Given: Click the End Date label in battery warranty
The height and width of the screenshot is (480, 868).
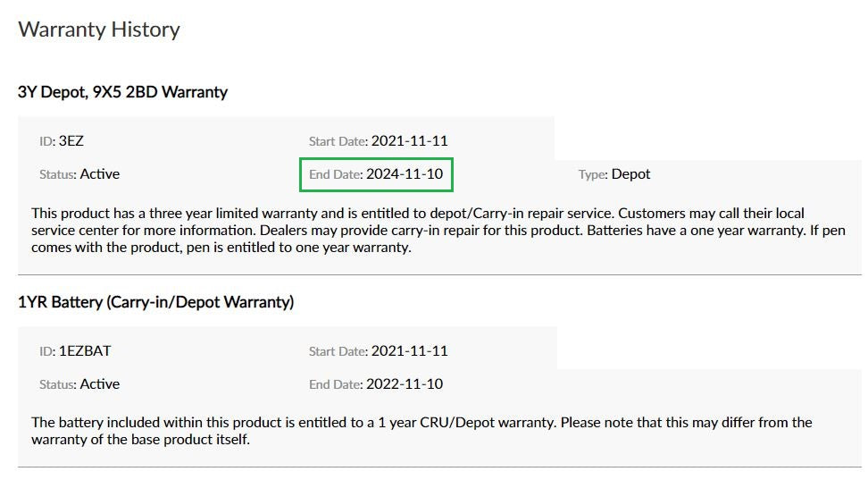Looking at the screenshot, I should click(x=335, y=385).
